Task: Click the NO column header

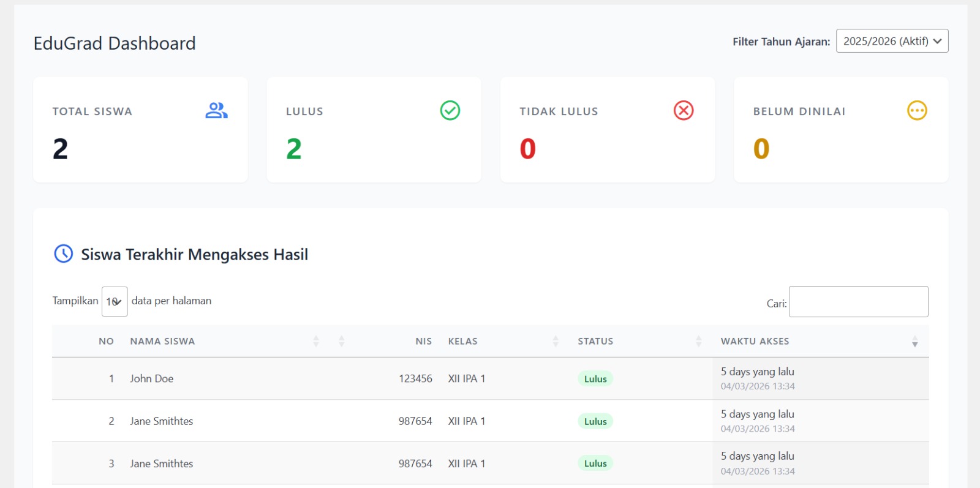Action: [106, 342]
